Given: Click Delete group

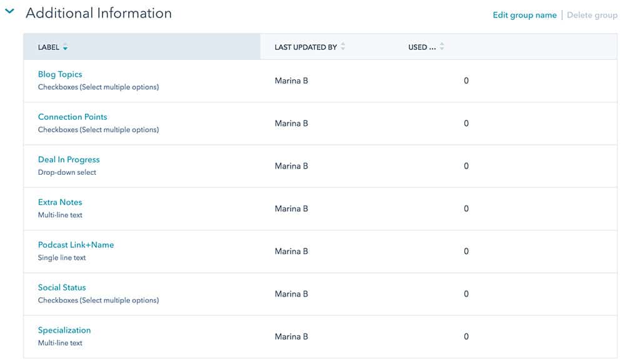Looking at the screenshot, I should point(592,15).
